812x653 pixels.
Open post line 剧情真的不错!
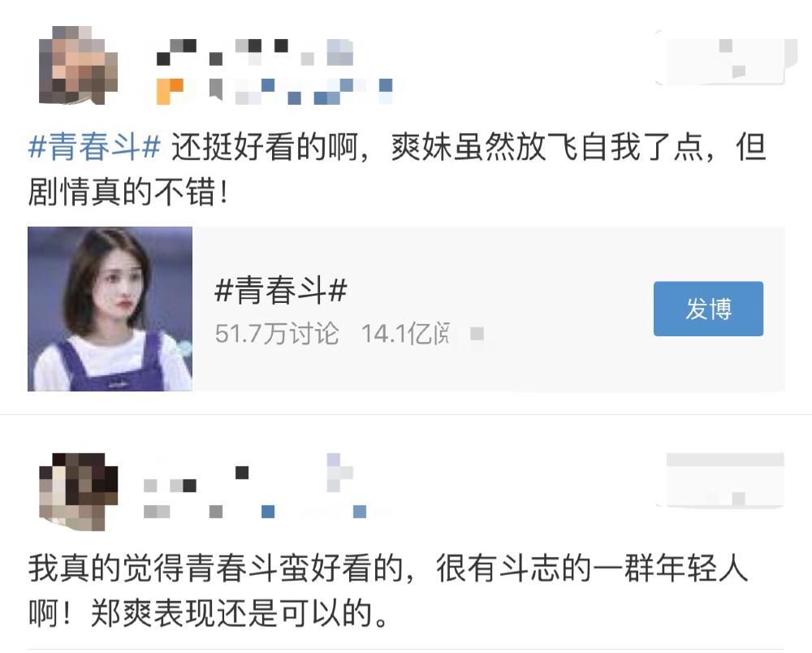(x=128, y=192)
